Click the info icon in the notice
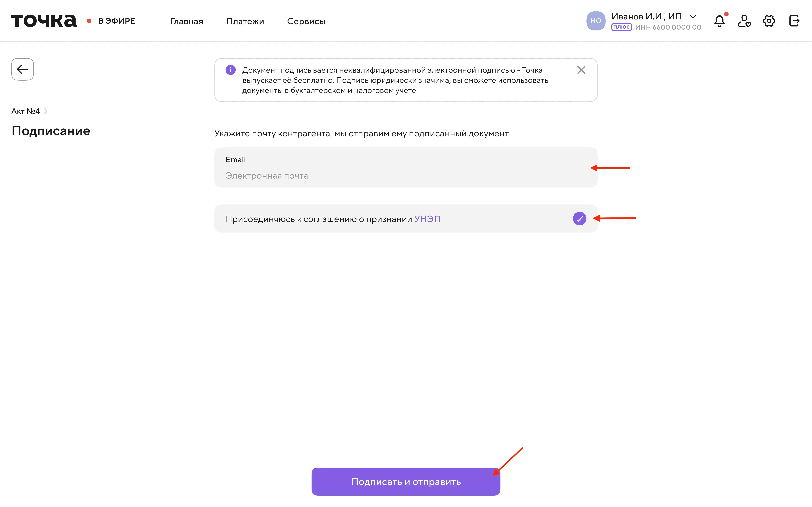The height and width of the screenshot is (507, 812). point(230,70)
